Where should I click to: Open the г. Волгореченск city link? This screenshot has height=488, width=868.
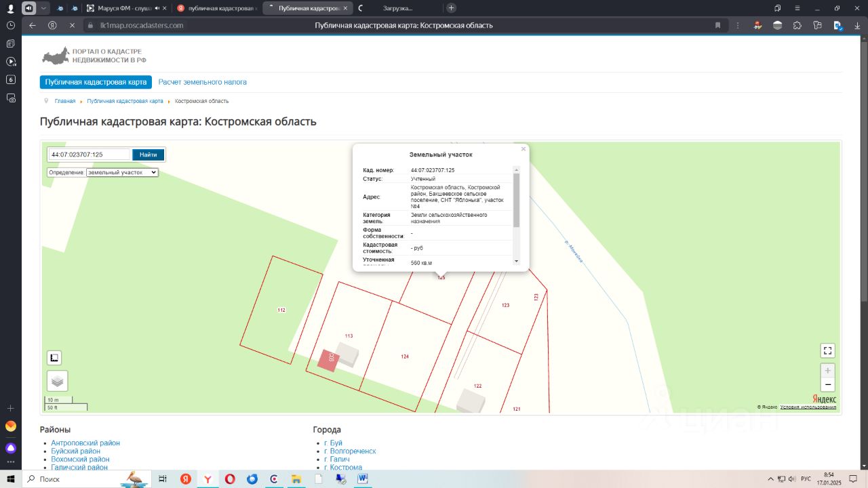pos(350,451)
